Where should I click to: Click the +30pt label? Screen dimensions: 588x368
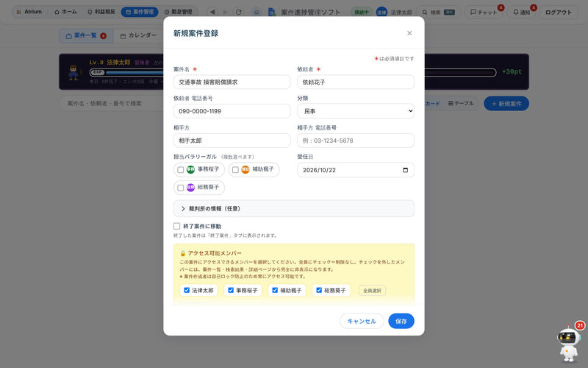point(512,71)
